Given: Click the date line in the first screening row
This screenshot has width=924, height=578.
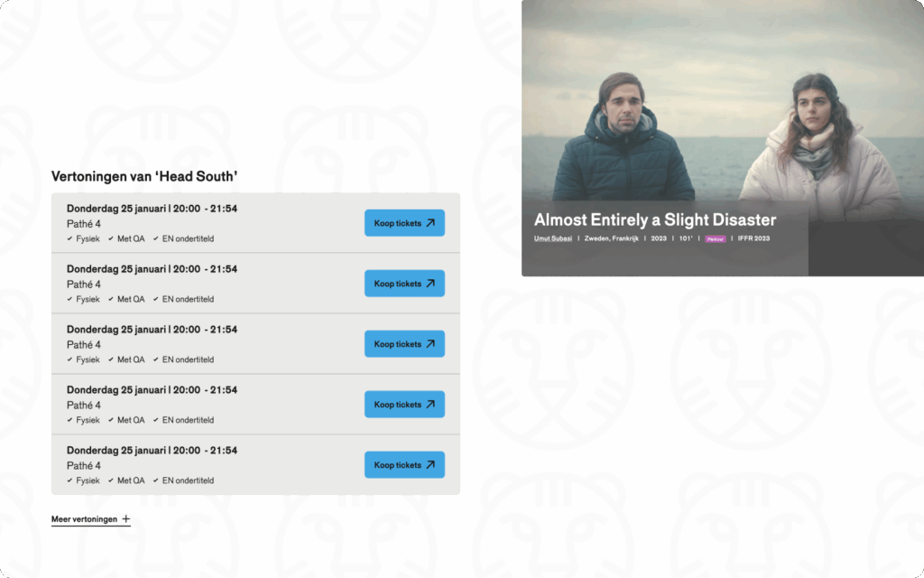Looking at the screenshot, I should click(x=152, y=209).
